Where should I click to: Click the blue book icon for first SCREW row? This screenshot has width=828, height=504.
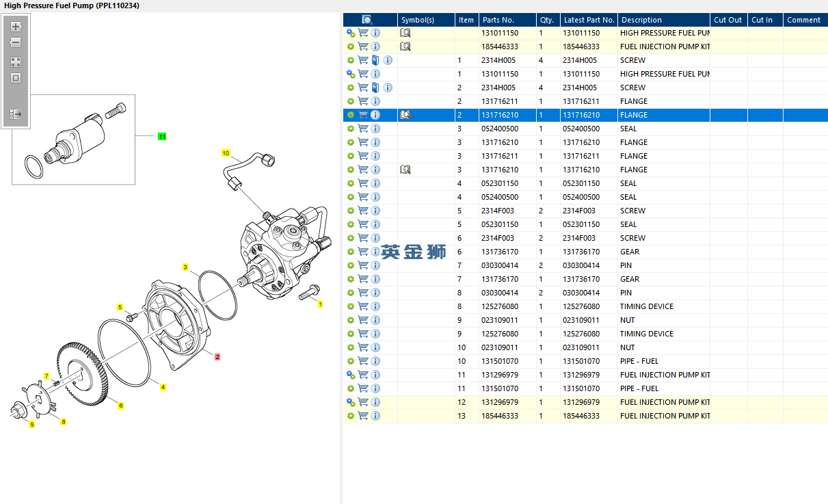pos(375,60)
